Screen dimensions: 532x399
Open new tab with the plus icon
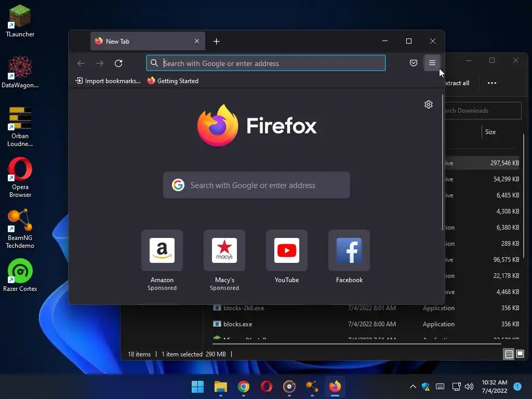pos(217,42)
